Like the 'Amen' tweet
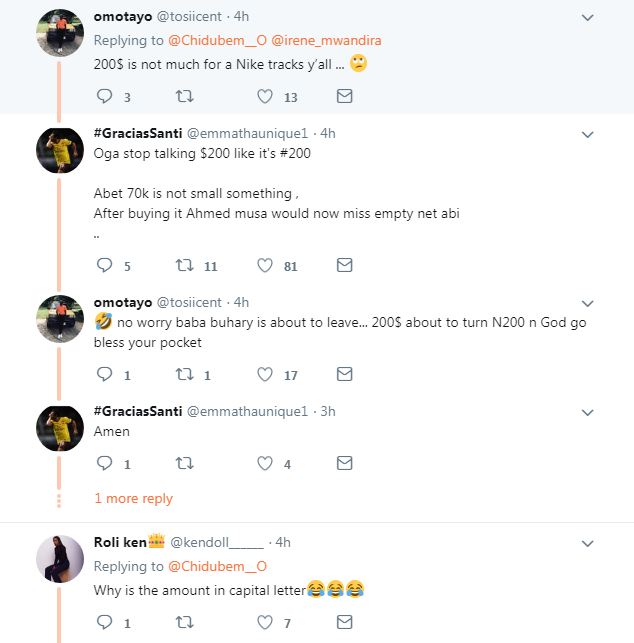 [265, 464]
